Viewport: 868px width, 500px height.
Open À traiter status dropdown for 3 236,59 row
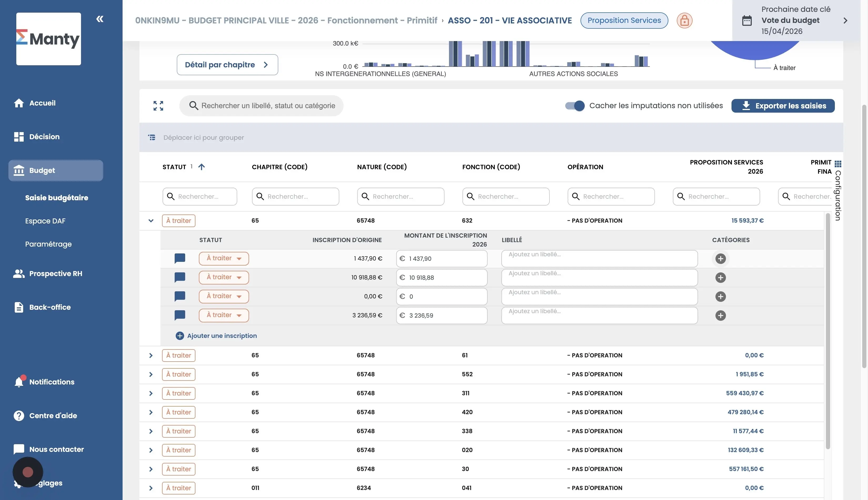point(224,315)
